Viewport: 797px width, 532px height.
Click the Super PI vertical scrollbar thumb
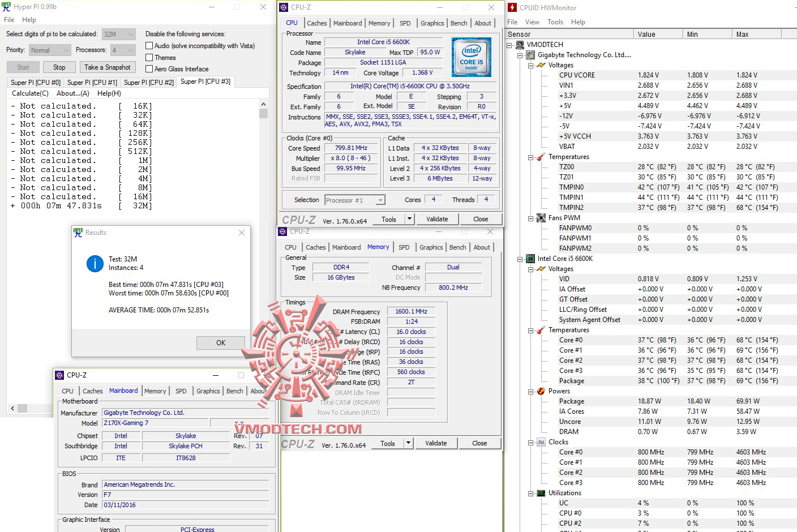coord(263,113)
